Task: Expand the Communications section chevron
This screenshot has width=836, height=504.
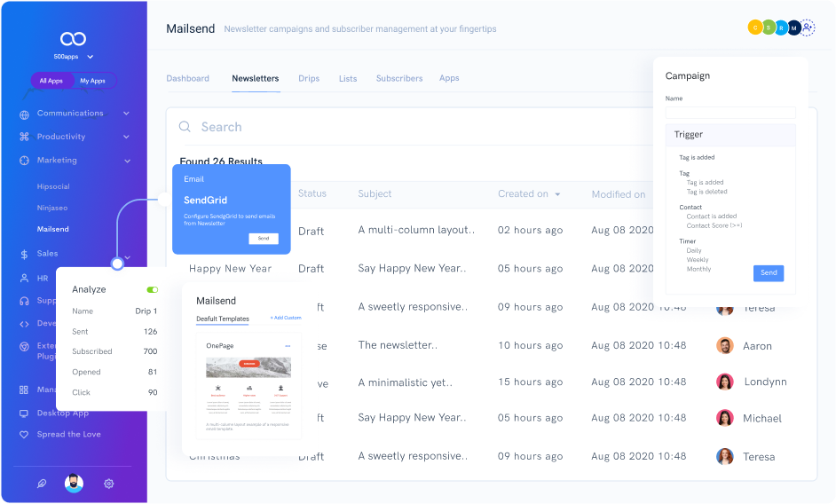Action: pos(126,113)
